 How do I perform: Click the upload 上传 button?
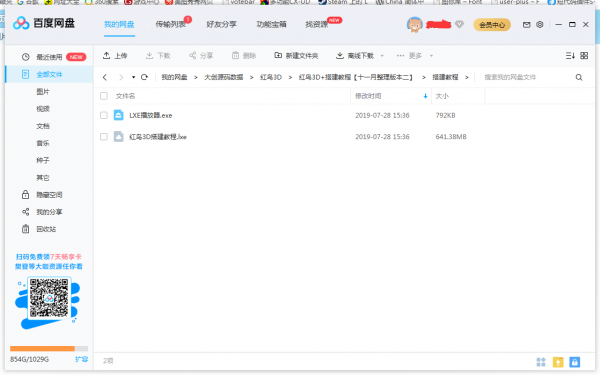click(115, 56)
